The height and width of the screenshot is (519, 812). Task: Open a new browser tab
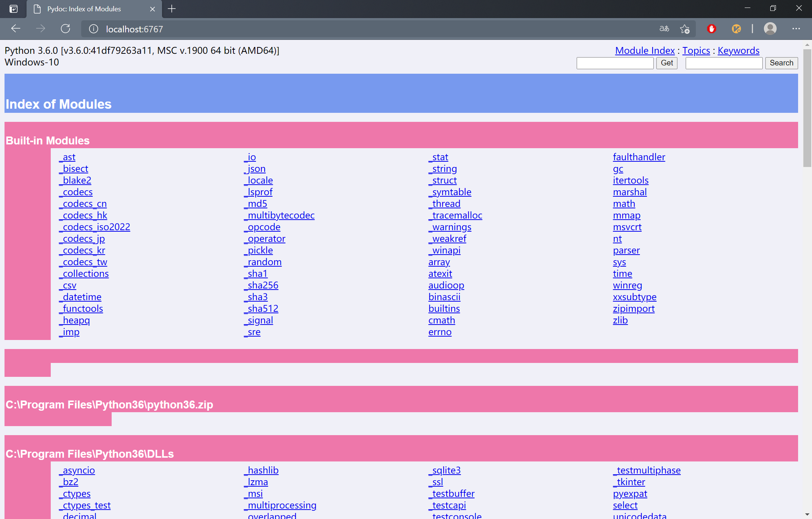172,9
